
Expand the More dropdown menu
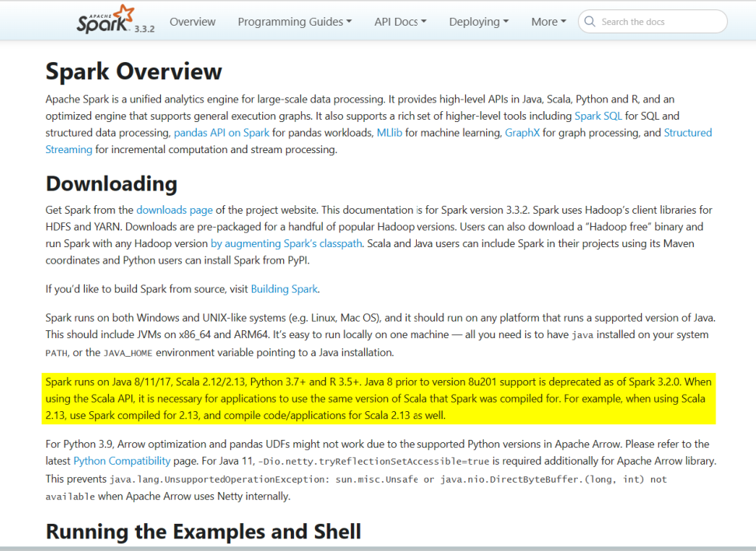(x=548, y=22)
